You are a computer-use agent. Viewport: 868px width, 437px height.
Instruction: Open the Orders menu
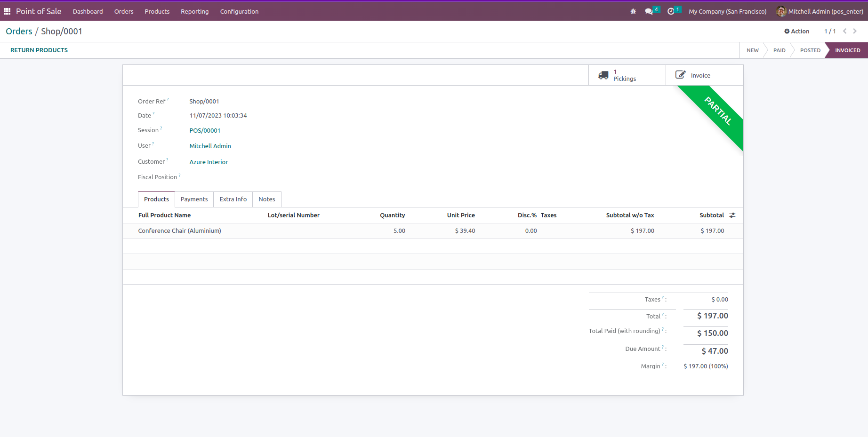tap(124, 11)
